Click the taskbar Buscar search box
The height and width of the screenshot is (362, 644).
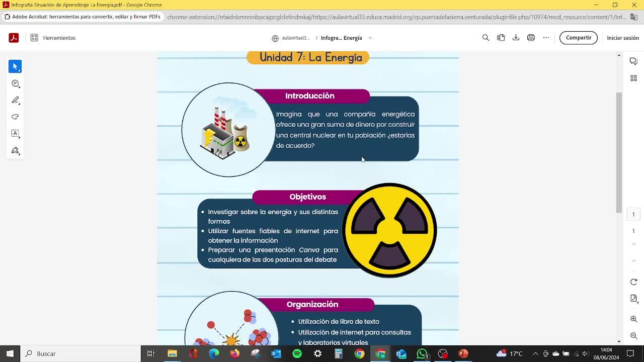(80, 353)
